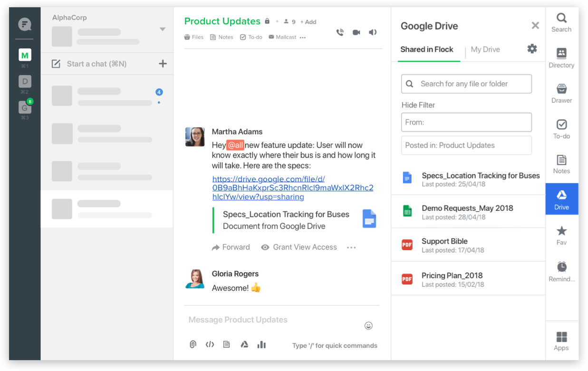The height and width of the screenshot is (371, 588).
Task: Click the plus icon to start new chat
Action: click(163, 64)
